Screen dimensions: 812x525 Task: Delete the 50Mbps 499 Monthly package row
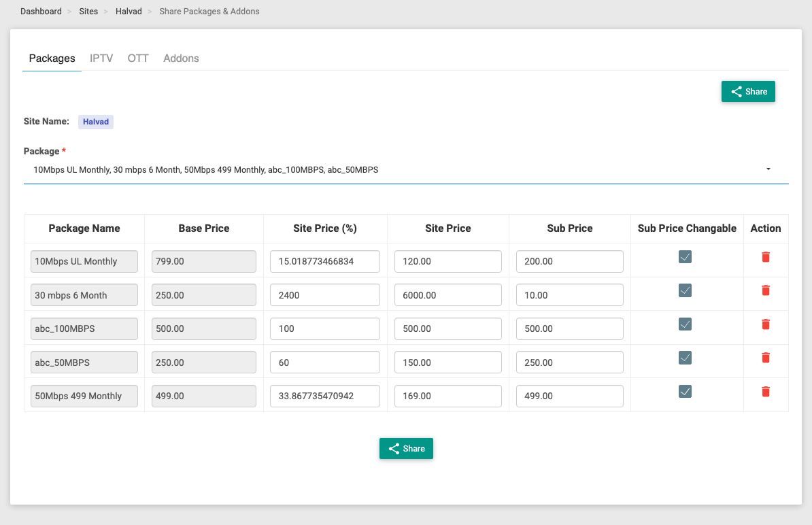point(765,392)
